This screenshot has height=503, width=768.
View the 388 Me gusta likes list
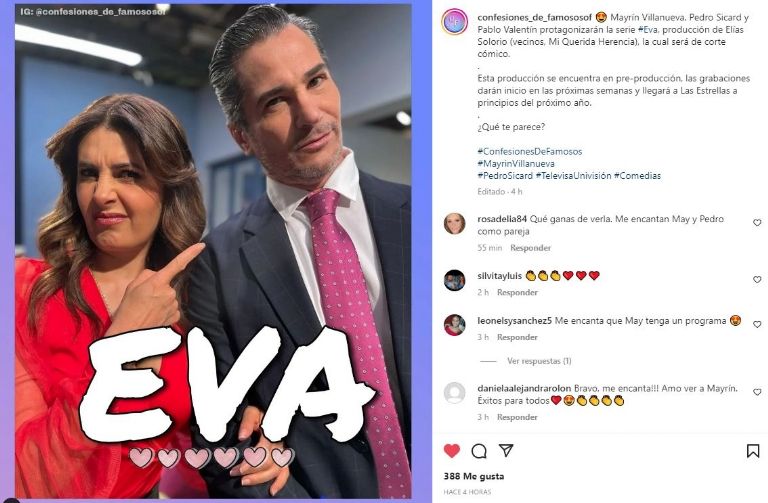474,476
